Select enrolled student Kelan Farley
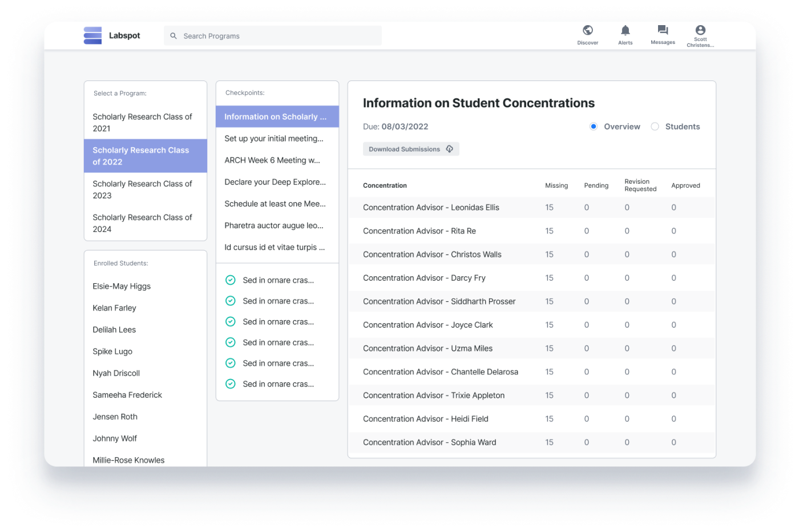799x532 pixels. (x=114, y=308)
